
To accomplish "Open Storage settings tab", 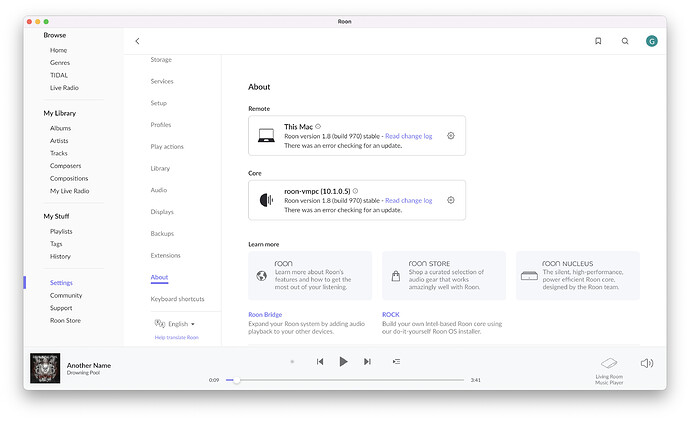I will pos(161,59).
